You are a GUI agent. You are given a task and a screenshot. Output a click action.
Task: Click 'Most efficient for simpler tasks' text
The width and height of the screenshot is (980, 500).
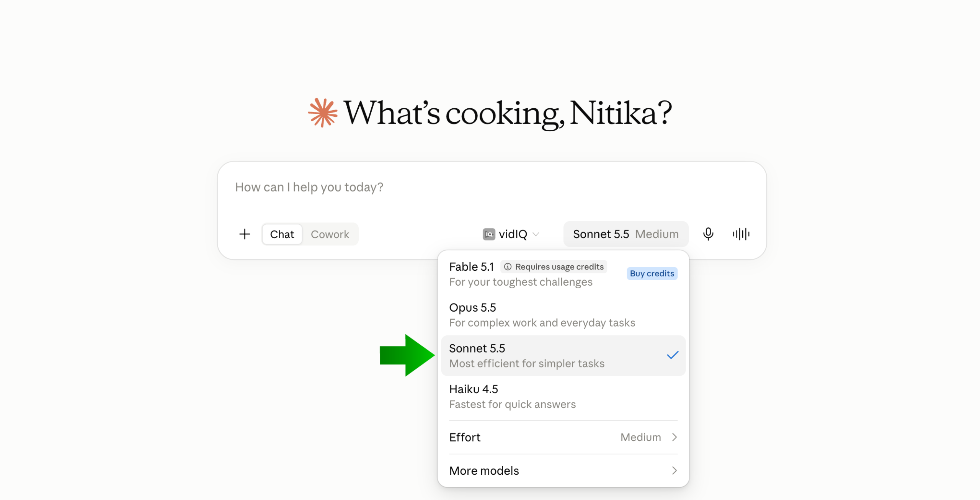click(527, 364)
